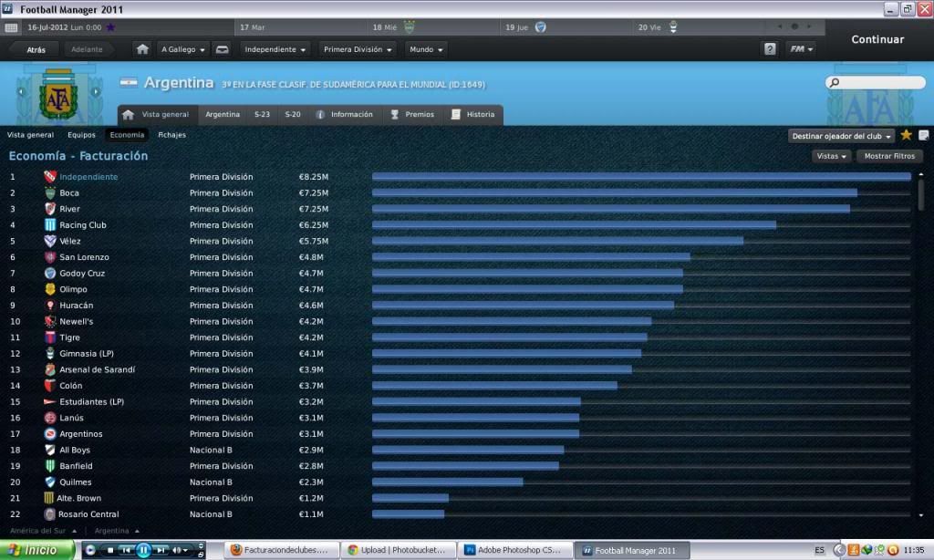Click the Godoy Cruz badge icon
This screenshot has width=934, height=560.
pos(50,273)
